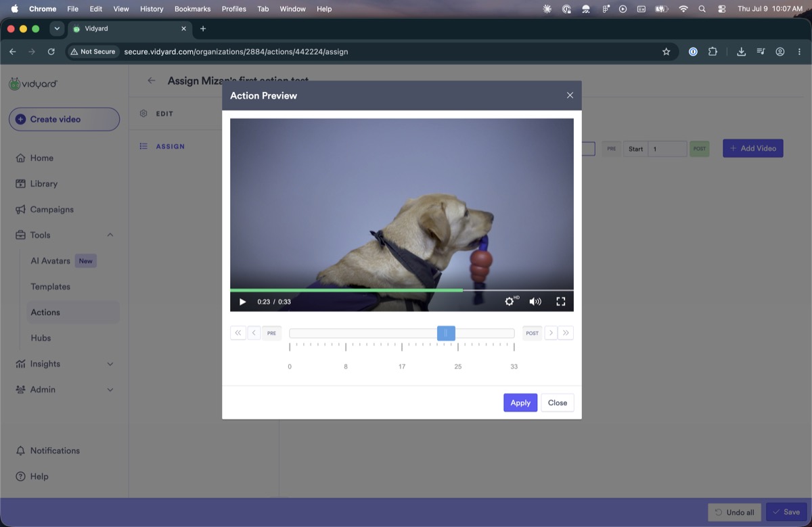Jump to end with double-right arrows
Image resolution: width=812 pixels, height=527 pixels.
pos(566,333)
